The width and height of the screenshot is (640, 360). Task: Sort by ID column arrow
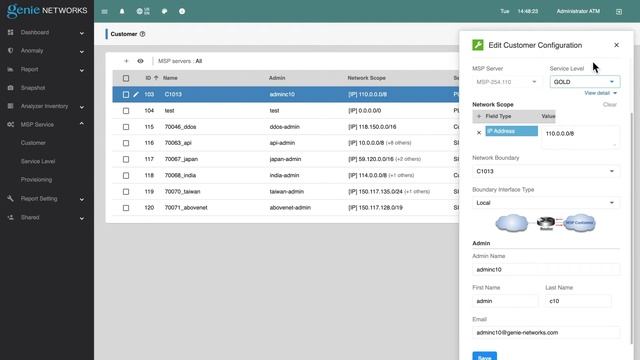point(156,78)
